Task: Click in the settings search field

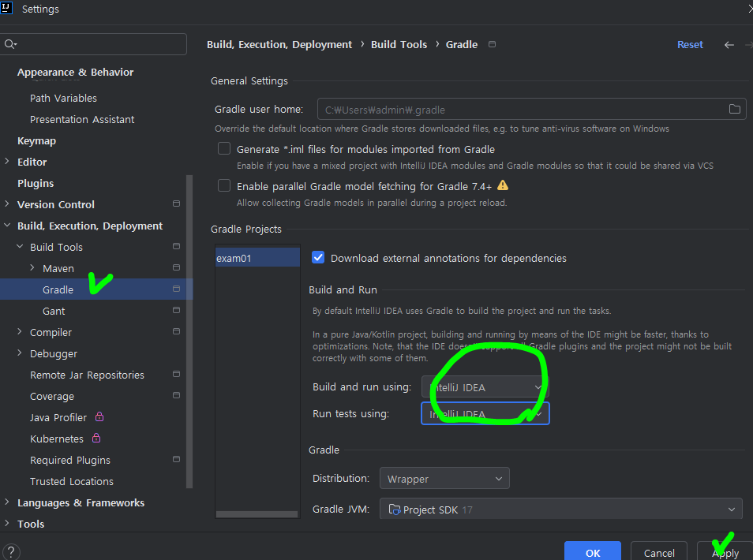Action: 93,44
